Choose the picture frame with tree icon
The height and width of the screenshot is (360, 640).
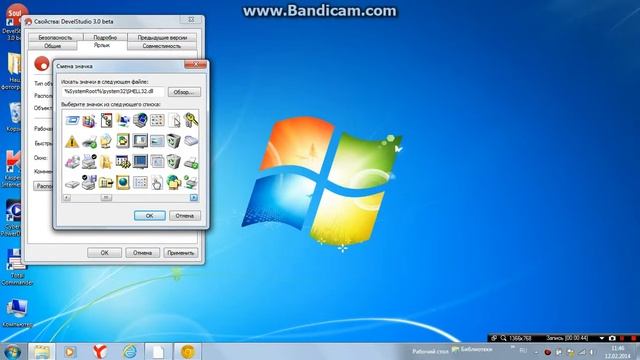click(122, 141)
